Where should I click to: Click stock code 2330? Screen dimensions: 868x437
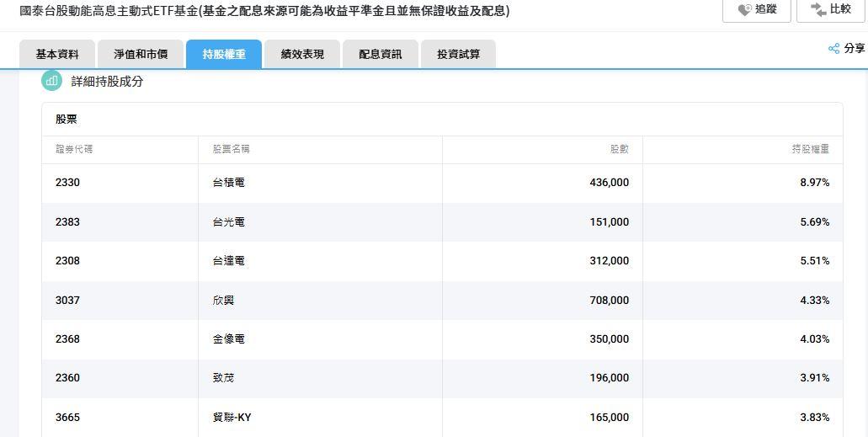[67, 183]
